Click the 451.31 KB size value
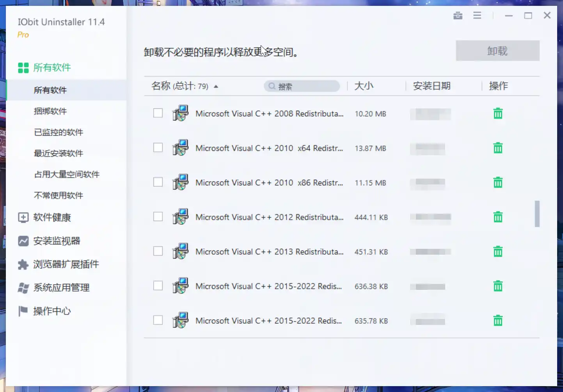563x392 pixels. coord(371,252)
